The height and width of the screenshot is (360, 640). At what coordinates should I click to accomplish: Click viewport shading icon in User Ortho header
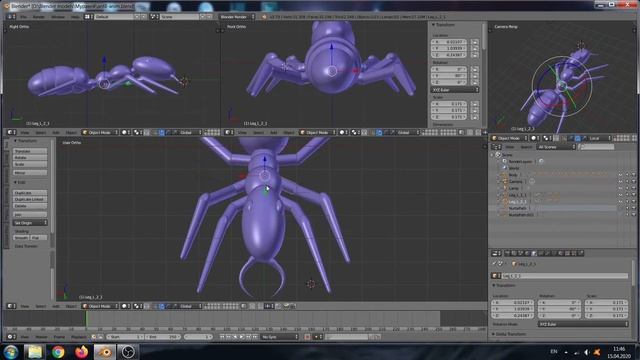[x=126, y=306]
